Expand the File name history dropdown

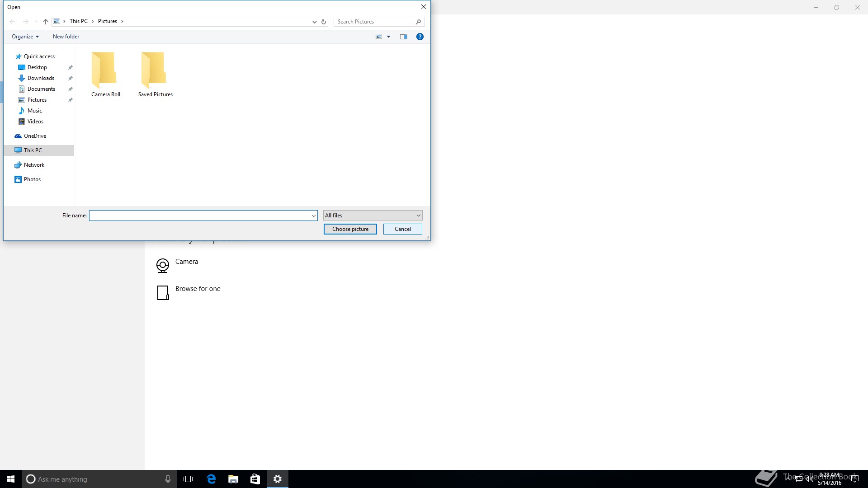click(313, 216)
